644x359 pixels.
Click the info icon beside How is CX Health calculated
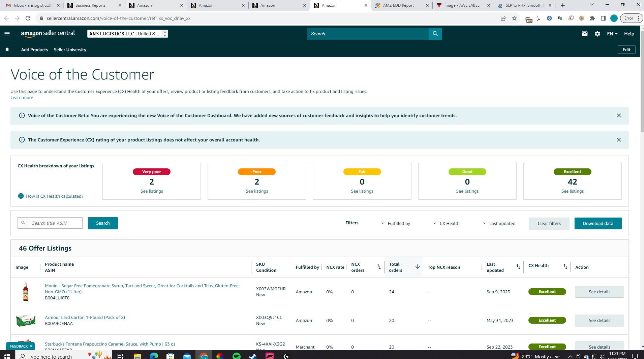(21, 196)
